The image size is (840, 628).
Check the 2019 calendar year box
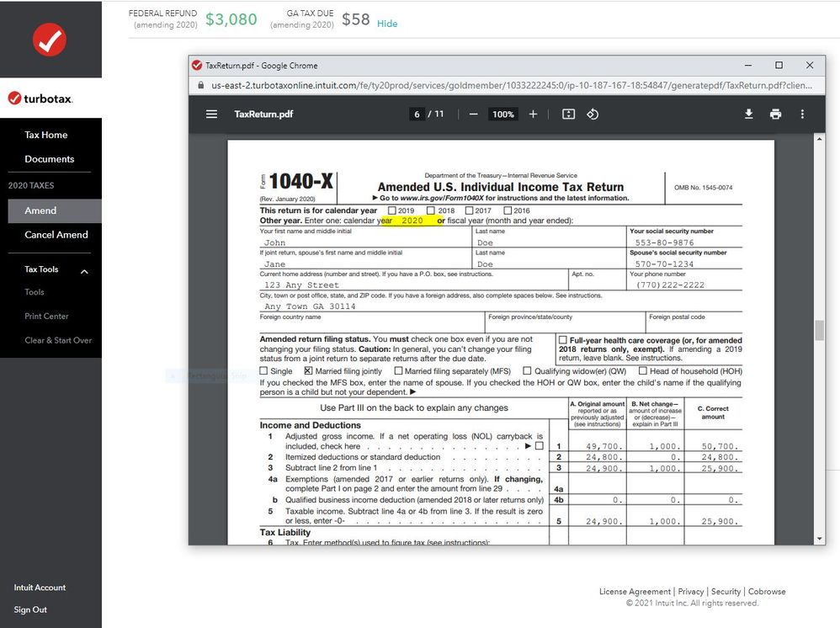(x=391, y=210)
